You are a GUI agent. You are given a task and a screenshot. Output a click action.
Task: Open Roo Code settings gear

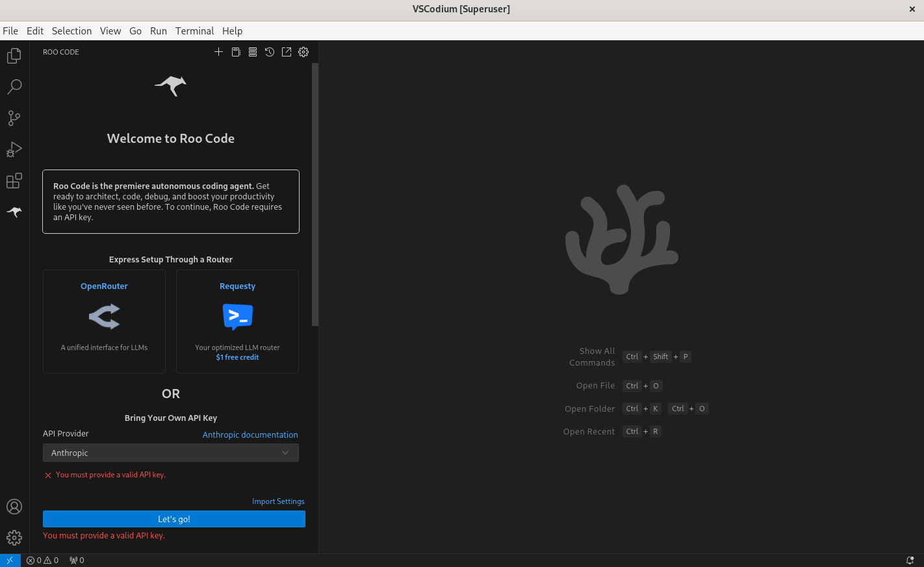pyautogui.click(x=303, y=52)
